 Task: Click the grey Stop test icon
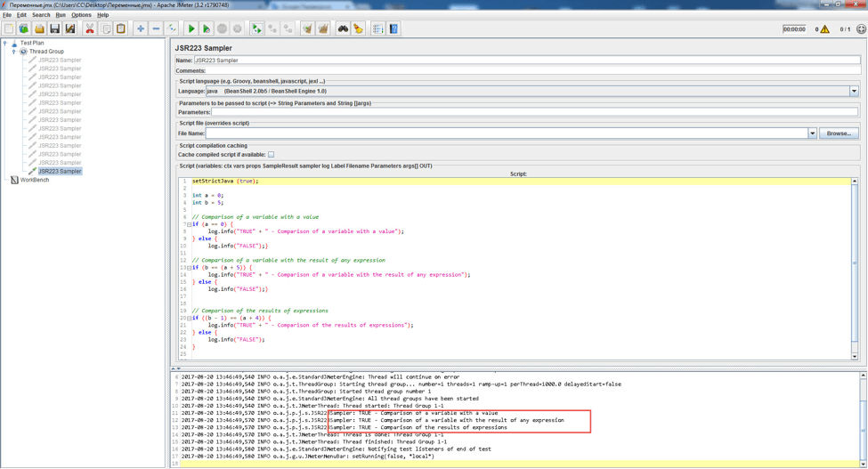(x=222, y=28)
